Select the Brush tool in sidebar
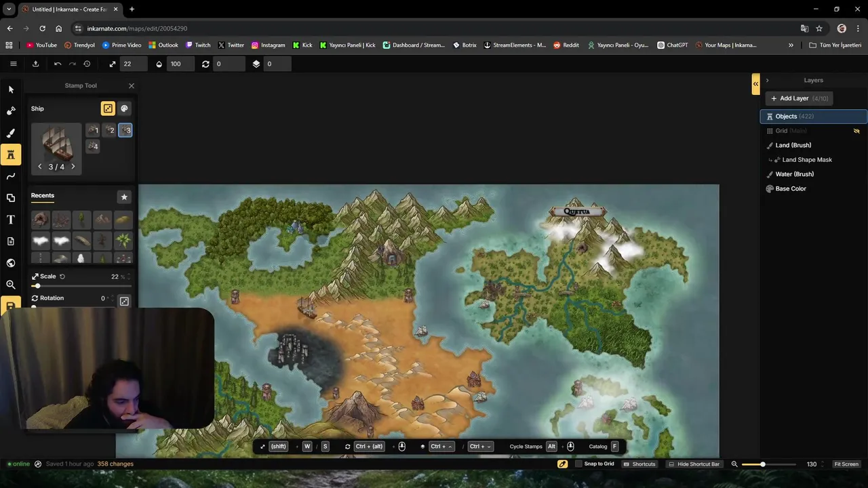This screenshot has height=488, width=868. point(11,133)
